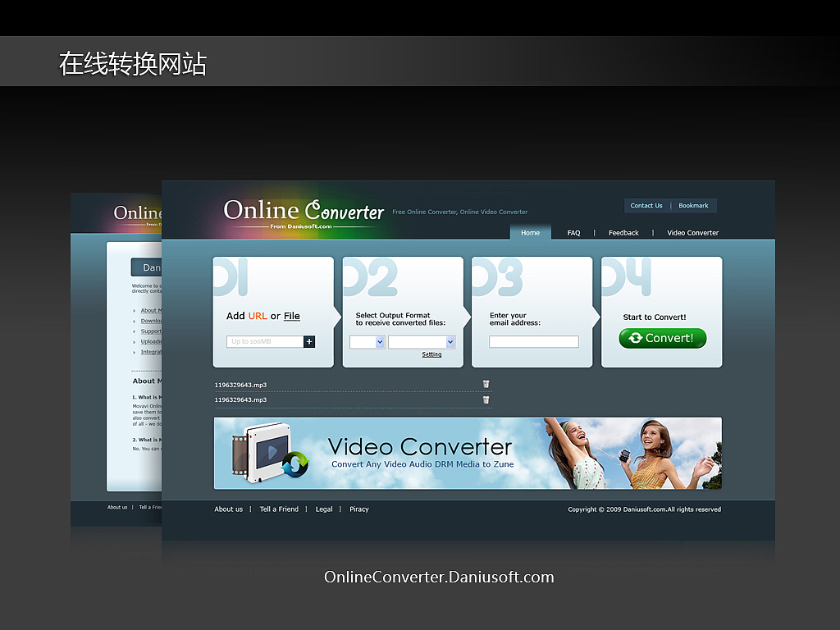The width and height of the screenshot is (840, 630).
Task: Open the Video Converter menu item
Action: [x=692, y=232]
